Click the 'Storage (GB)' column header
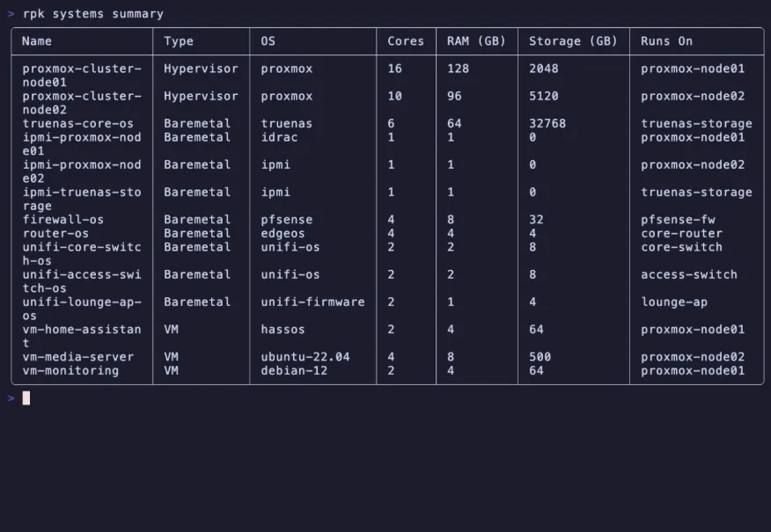 pos(573,41)
